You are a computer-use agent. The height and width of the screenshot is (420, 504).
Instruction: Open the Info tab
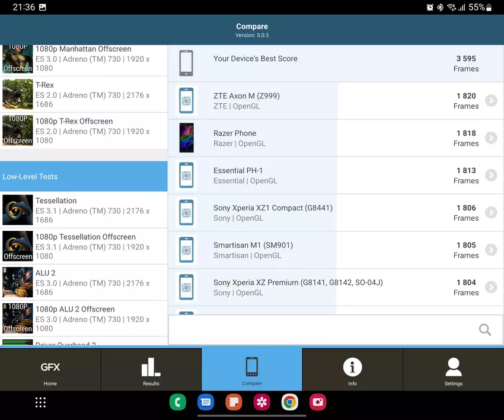(x=352, y=370)
